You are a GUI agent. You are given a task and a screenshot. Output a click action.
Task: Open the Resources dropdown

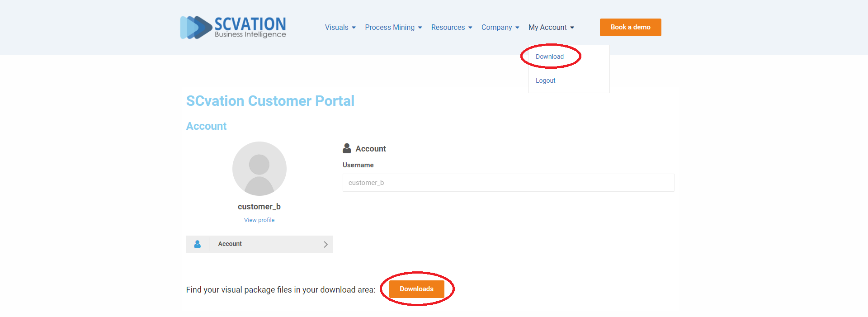[x=452, y=28]
